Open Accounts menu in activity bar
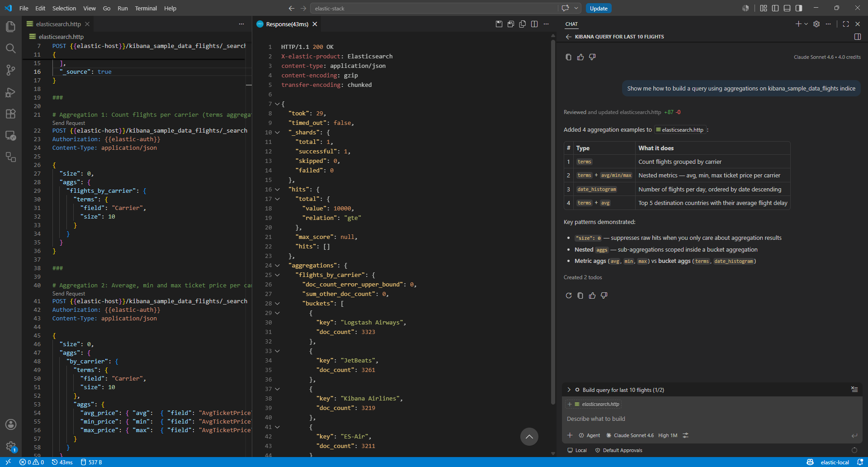This screenshot has width=868, height=467. pyautogui.click(x=10, y=424)
